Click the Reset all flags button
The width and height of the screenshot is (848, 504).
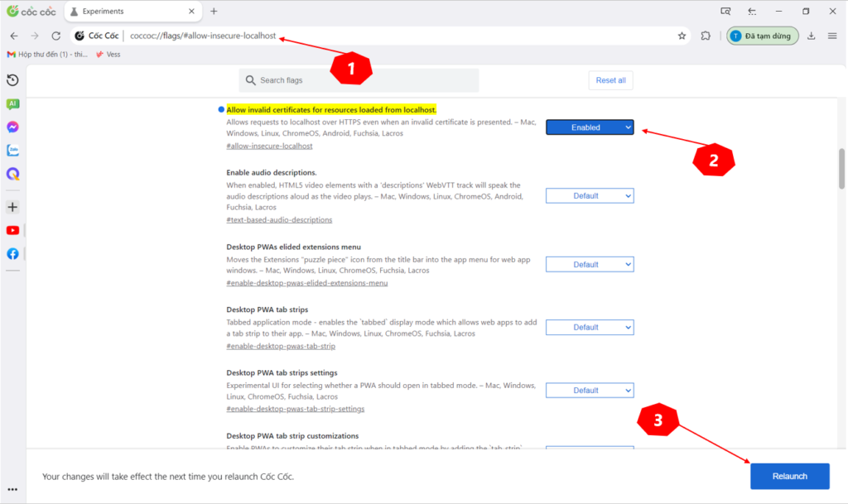[610, 79]
